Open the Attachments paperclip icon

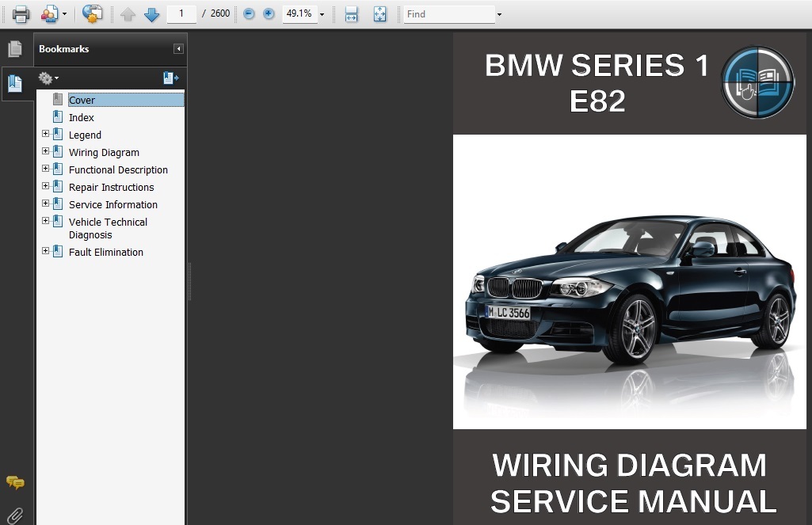15,515
